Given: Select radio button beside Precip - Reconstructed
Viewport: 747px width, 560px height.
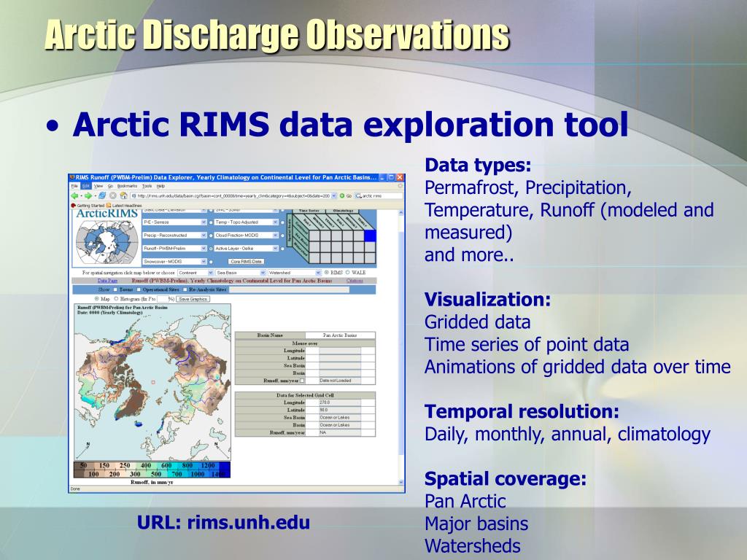Looking at the screenshot, I should (211, 236).
